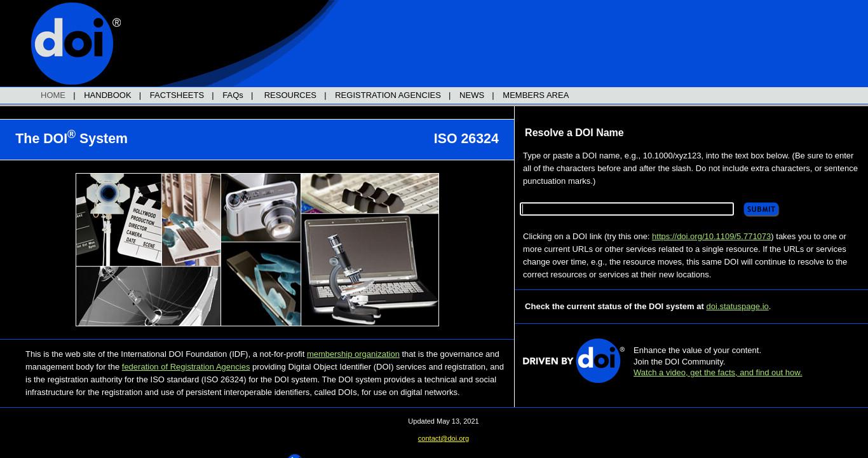Image resolution: width=868 pixels, height=458 pixels.
Task: Click 'Enhance the value of your content.' text
Action: [x=697, y=350]
